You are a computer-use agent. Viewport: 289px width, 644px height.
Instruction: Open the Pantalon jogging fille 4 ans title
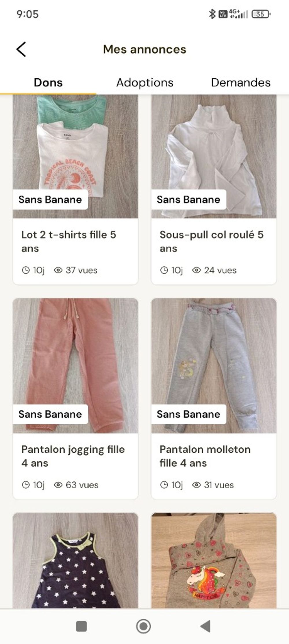[x=73, y=456]
